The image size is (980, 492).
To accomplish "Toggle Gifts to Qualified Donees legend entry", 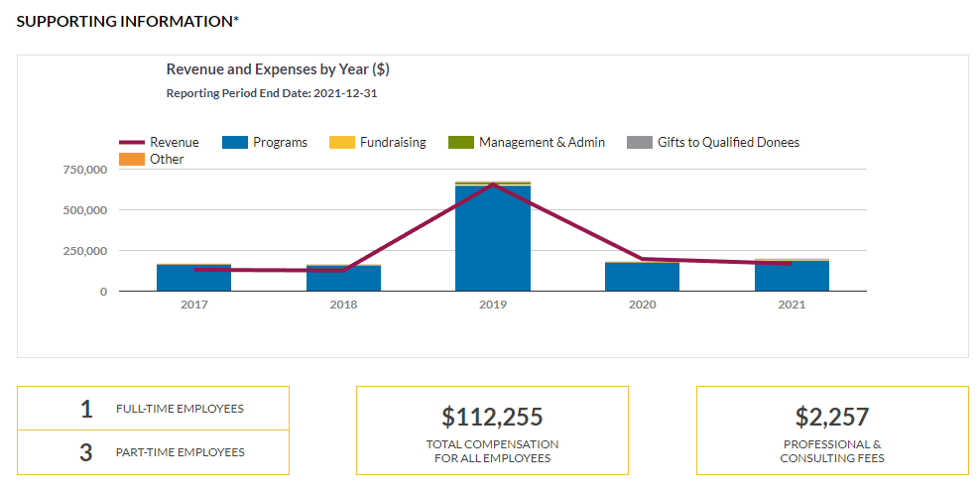I will [640, 142].
